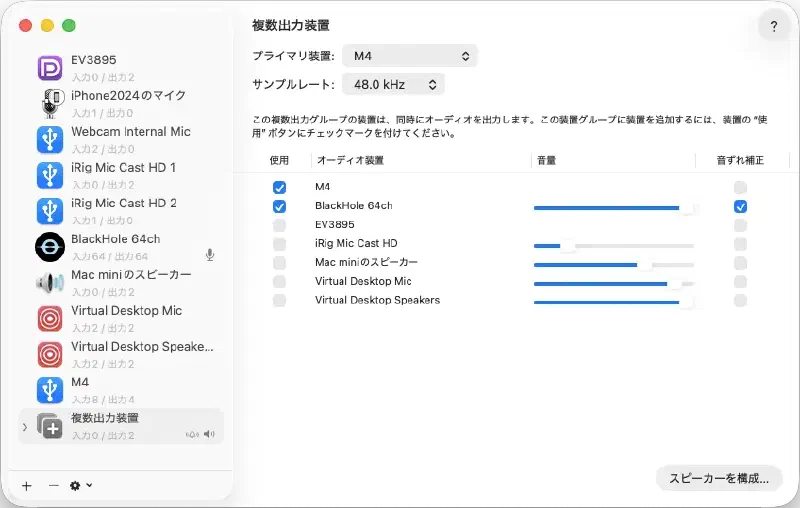Adjust BlackHole 64ch volume slider

[614, 208]
